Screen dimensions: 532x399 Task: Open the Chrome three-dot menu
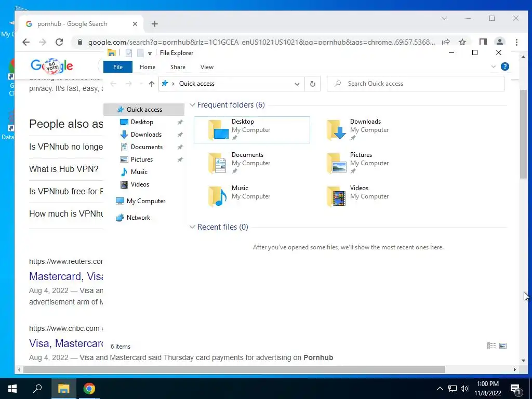pyautogui.click(x=516, y=42)
